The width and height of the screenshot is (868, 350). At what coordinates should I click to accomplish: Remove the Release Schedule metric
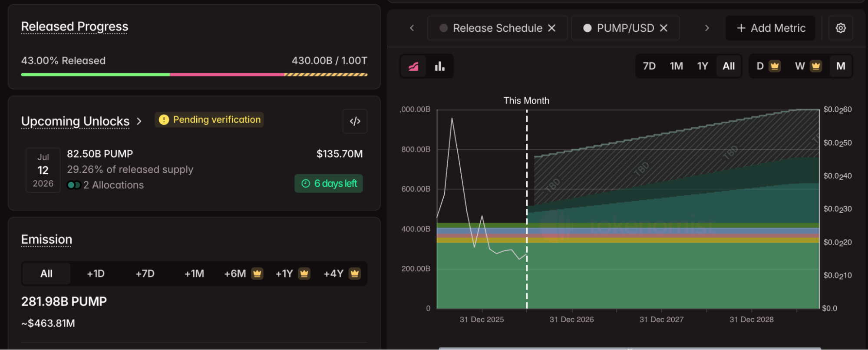552,28
